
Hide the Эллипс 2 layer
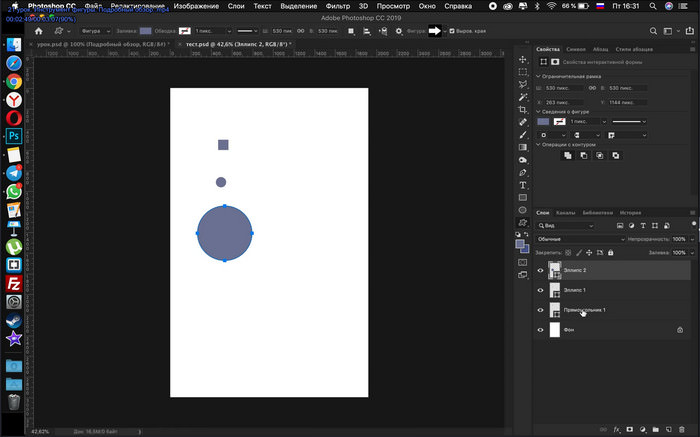[x=541, y=270]
